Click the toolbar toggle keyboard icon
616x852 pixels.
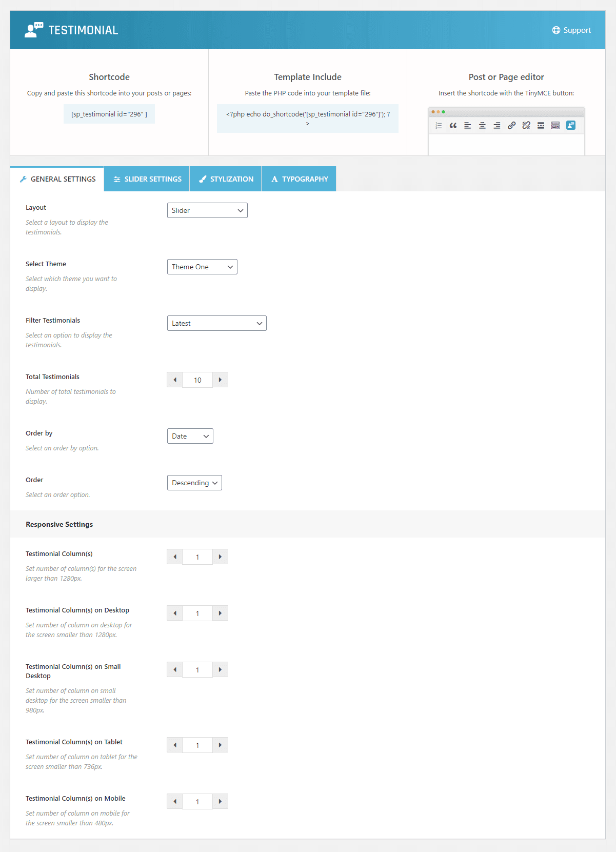tap(555, 125)
